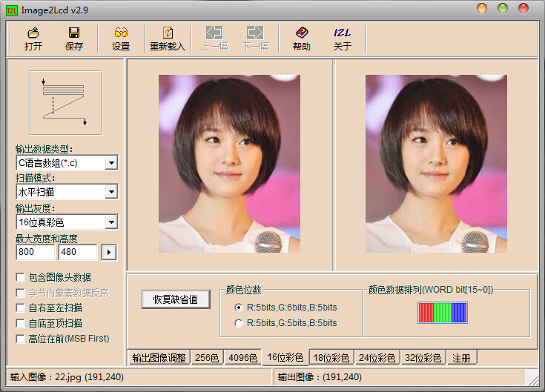The height and width of the screenshot is (392, 545).
Task: Enable 自底至顶扫描 checkbox
Action: (x=20, y=323)
